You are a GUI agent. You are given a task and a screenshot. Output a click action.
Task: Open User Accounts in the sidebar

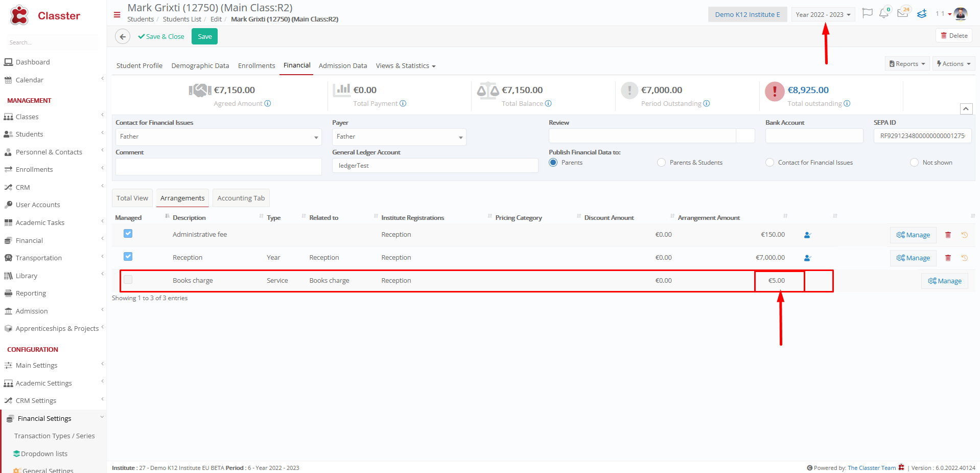click(38, 205)
